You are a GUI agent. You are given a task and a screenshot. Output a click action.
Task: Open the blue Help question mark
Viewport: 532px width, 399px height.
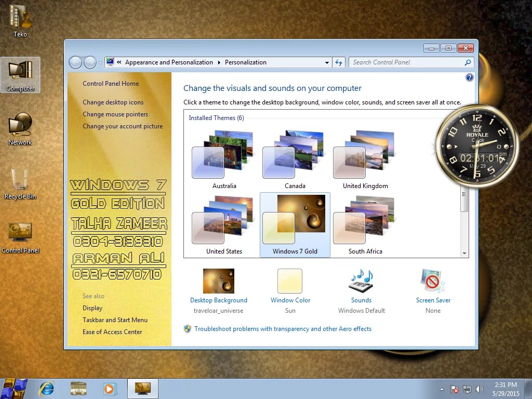click(470, 78)
